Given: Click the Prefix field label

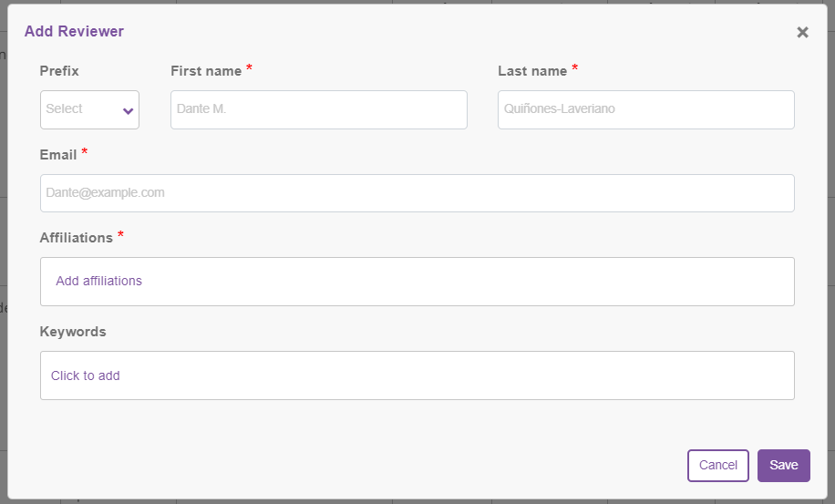Looking at the screenshot, I should point(59,71).
